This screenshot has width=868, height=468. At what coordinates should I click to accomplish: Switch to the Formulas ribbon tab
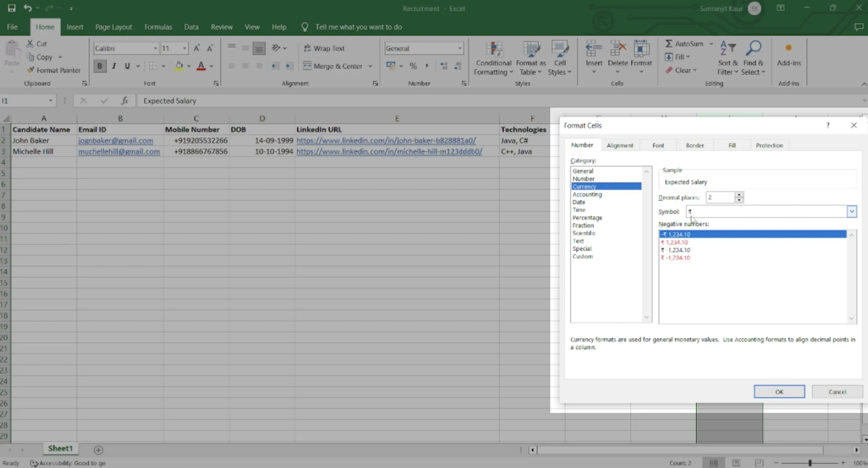pyautogui.click(x=158, y=27)
